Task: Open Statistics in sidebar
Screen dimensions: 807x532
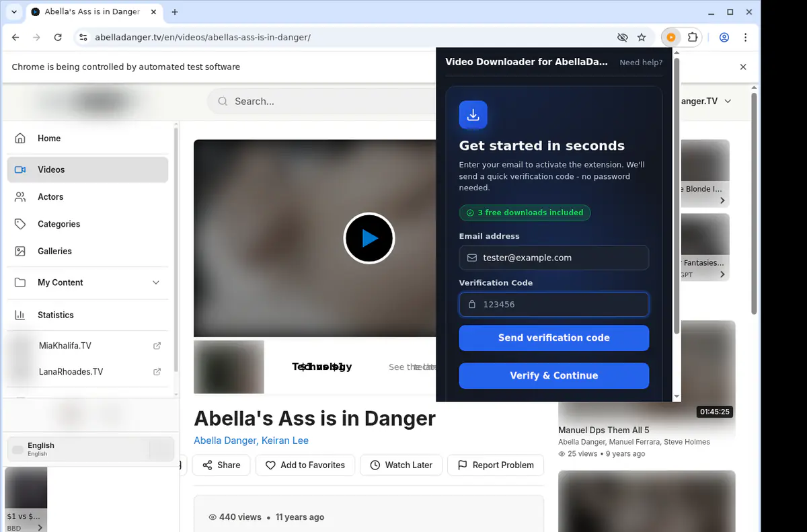Action: [88, 315]
